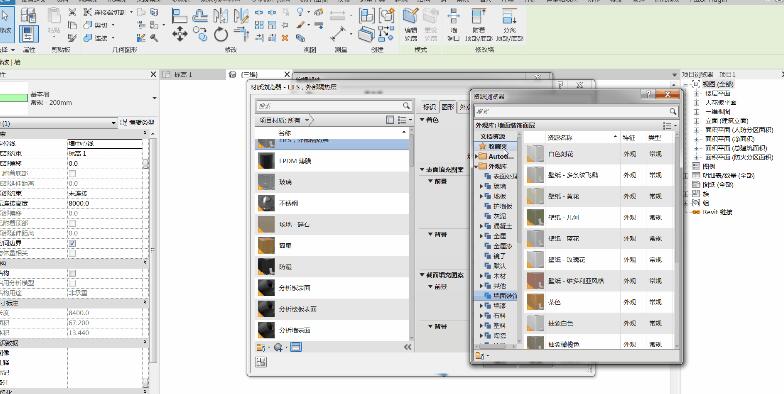This screenshot has height=394, width=784.
Task: Pick the Measure tool with the ruler
Action: pyautogui.click(x=339, y=34)
